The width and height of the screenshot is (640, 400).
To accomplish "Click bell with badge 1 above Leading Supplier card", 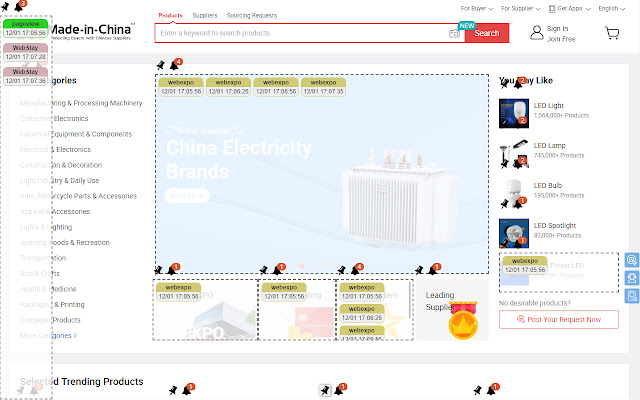I will click(434, 269).
